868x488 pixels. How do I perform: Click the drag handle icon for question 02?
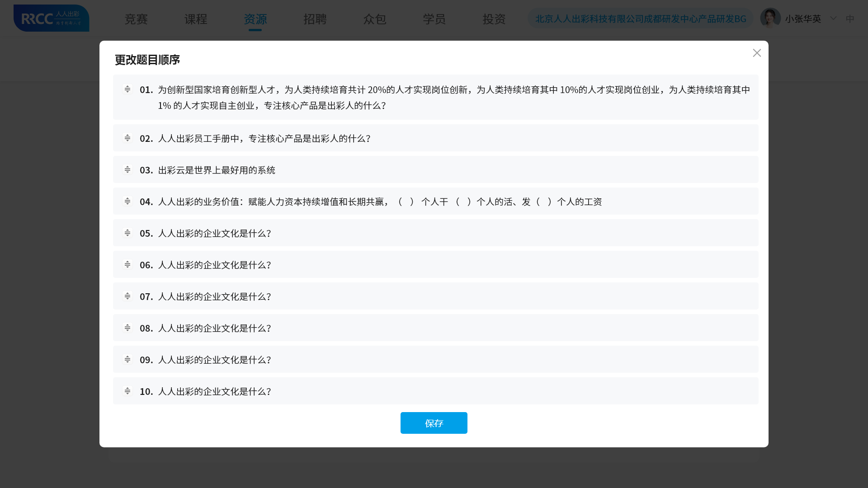click(127, 138)
